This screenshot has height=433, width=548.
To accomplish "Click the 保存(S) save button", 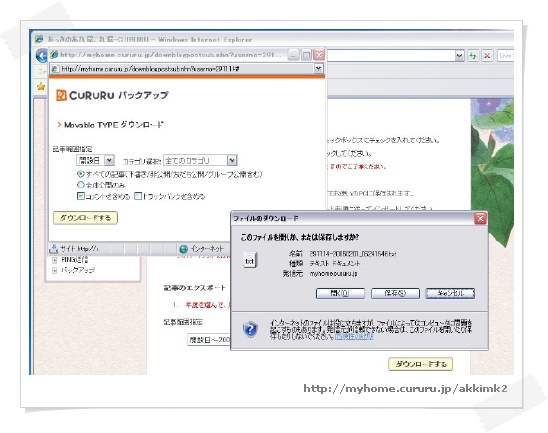I will point(395,293).
